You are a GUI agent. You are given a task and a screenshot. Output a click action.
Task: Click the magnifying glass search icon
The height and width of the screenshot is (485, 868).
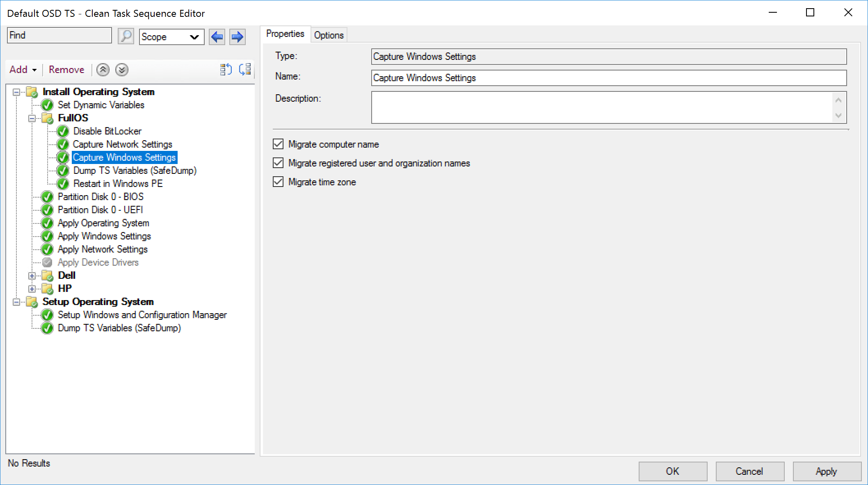(126, 36)
